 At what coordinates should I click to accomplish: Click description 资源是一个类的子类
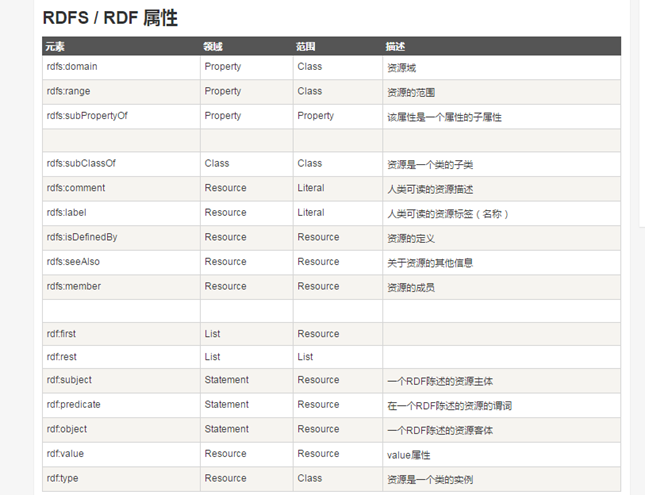point(430,165)
